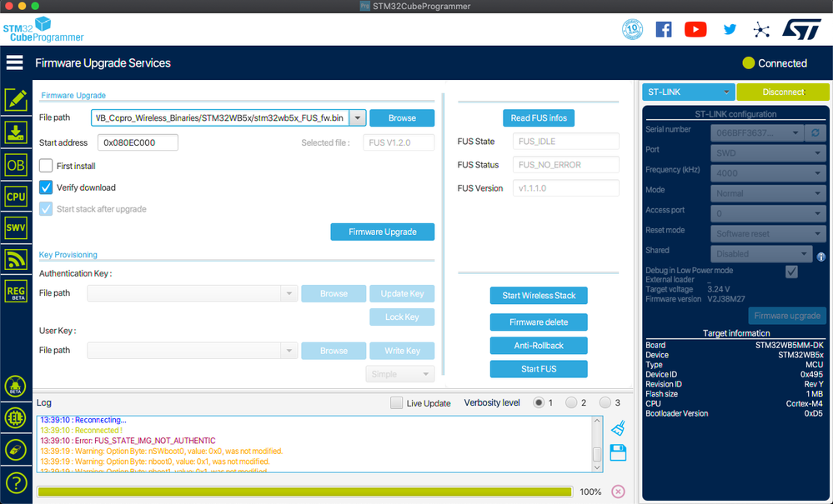833x504 pixels.
Task: Clear the log with broom icon
Action: (x=618, y=428)
